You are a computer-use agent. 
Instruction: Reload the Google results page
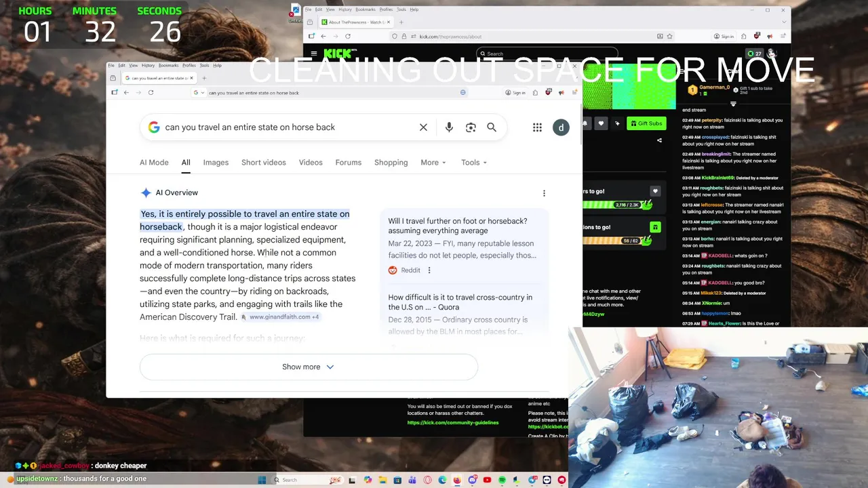coord(151,92)
